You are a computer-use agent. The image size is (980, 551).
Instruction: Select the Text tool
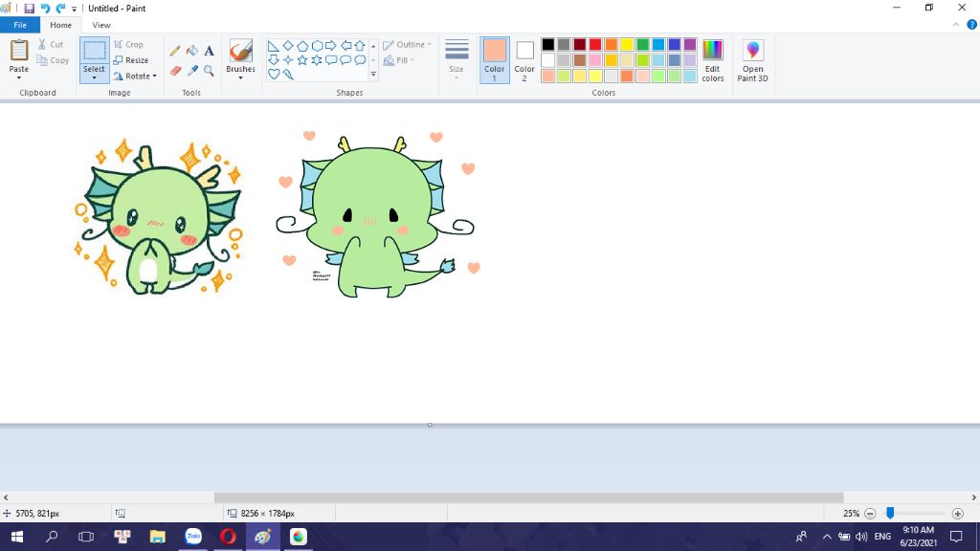click(209, 51)
